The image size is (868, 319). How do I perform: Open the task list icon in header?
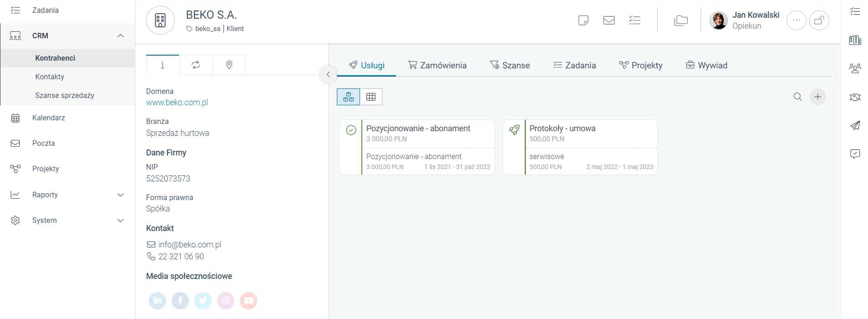pyautogui.click(x=635, y=20)
